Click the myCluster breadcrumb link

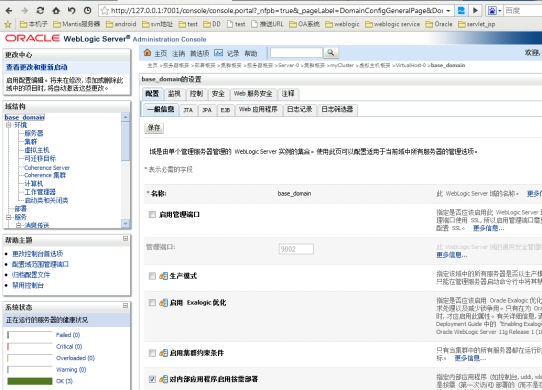[342, 65]
